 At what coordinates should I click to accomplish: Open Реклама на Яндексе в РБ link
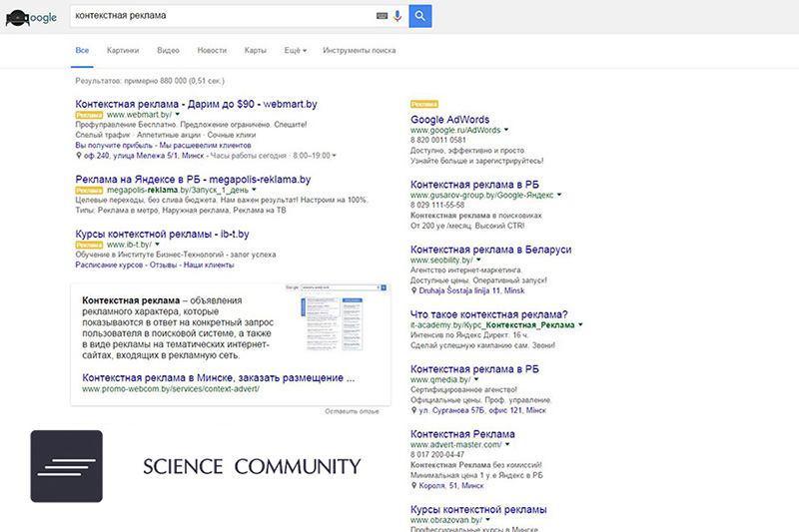(193, 180)
